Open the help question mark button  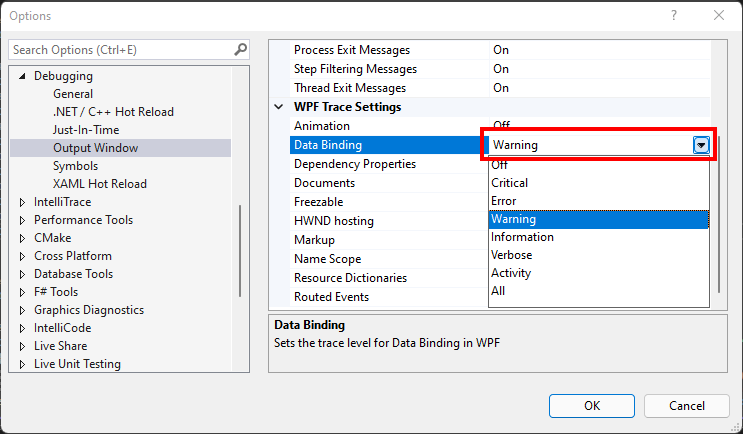[673, 16]
